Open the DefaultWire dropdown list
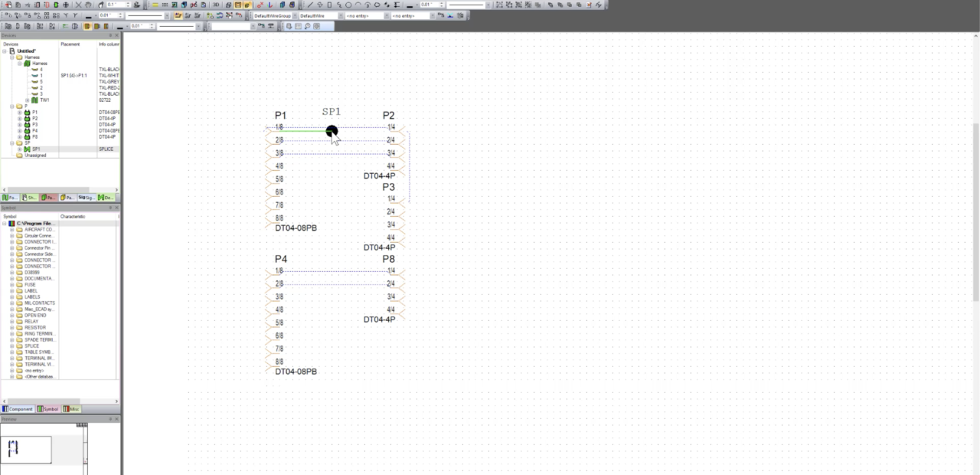 (x=341, y=15)
